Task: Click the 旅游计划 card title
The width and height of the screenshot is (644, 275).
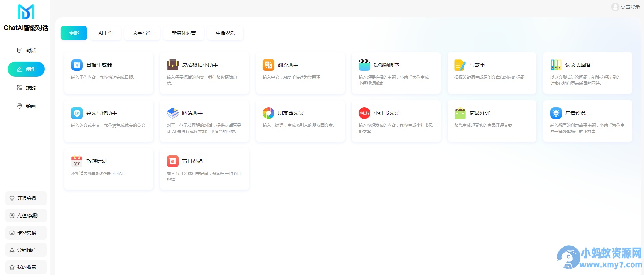Action: pyautogui.click(x=97, y=161)
